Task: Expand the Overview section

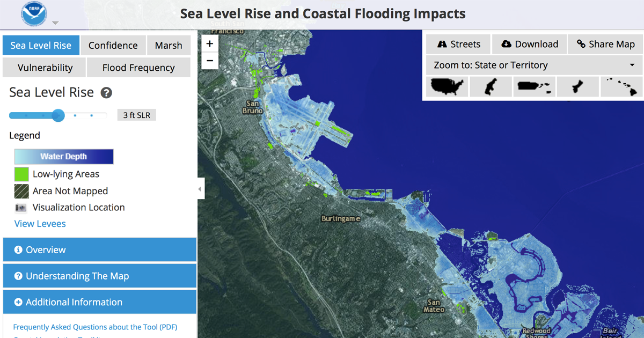Action: pos(100,249)
